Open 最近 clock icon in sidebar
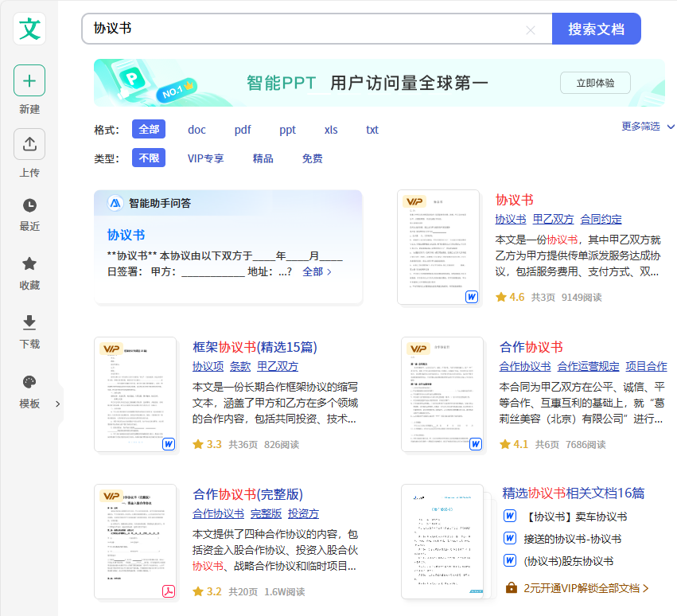 point(29,205)
